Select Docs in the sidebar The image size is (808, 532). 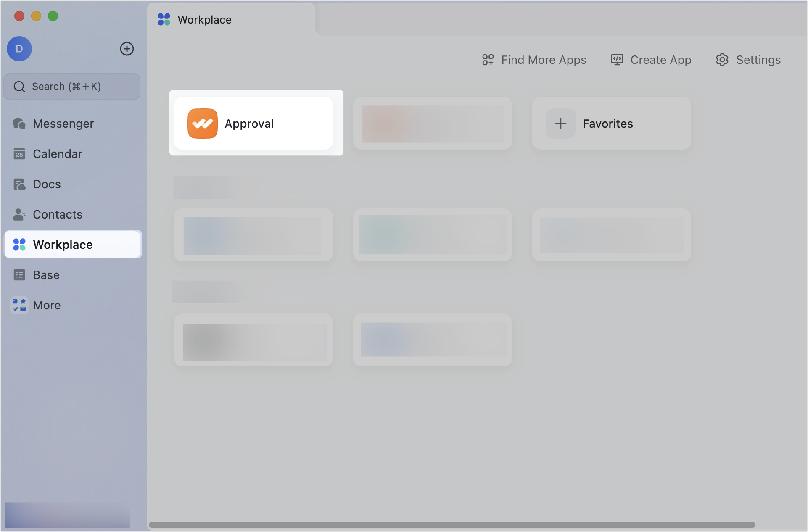point(46,184)
